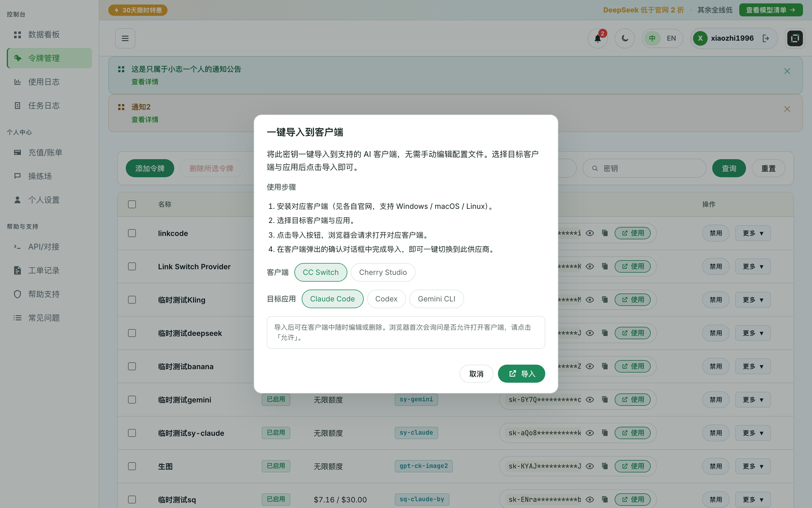Click the 导入 button in dialog
812x508 pixels.
point(521,374)
